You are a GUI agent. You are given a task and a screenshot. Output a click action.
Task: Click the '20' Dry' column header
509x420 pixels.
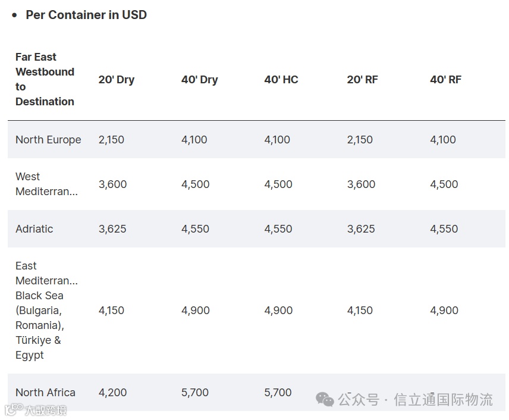[117, 80]
